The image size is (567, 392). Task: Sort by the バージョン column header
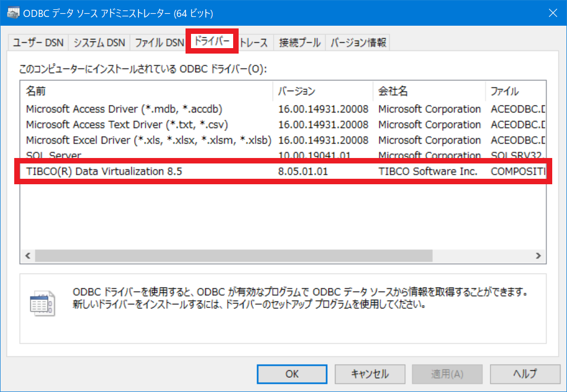(x=323, y=91)
